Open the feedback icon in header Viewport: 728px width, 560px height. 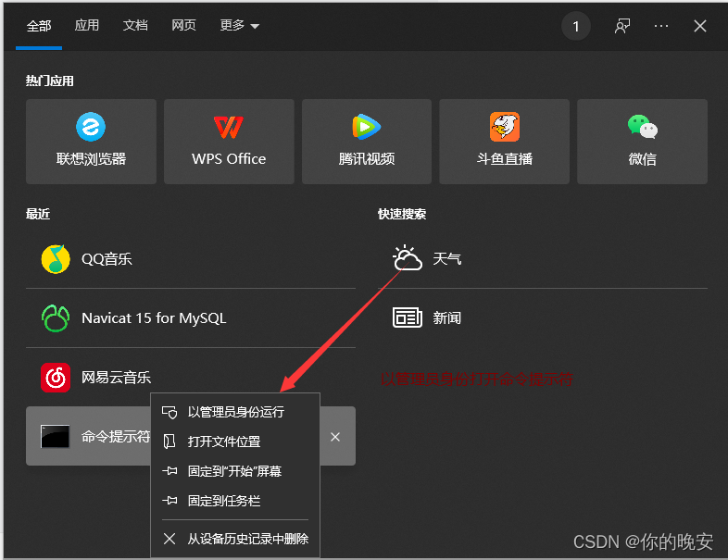pos(622,26)
